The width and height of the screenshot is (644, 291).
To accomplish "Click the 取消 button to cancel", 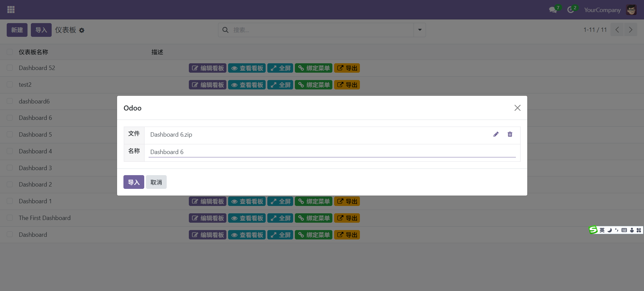I will click(156, 182).
